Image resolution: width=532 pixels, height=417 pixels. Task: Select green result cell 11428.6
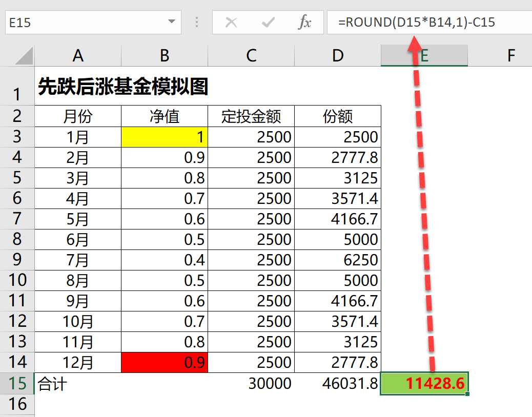click(x=424, y=383)
